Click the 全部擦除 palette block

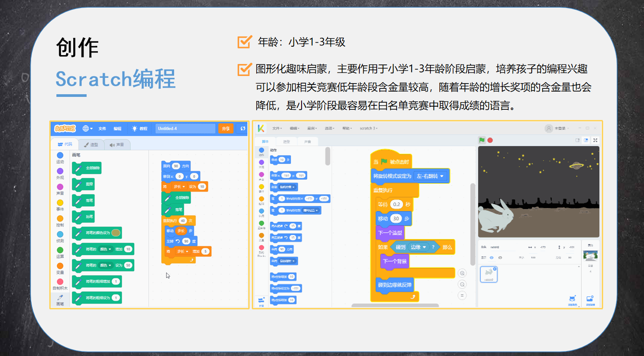(87, 168)
